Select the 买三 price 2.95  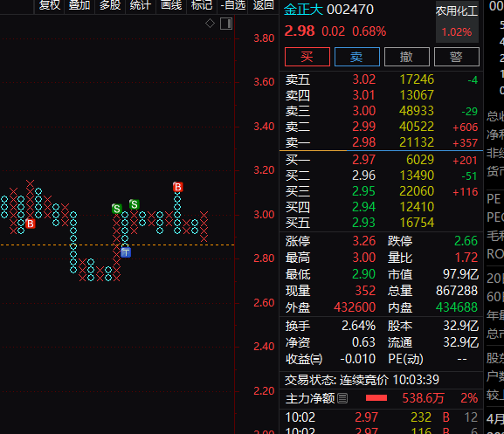(364, 191)
